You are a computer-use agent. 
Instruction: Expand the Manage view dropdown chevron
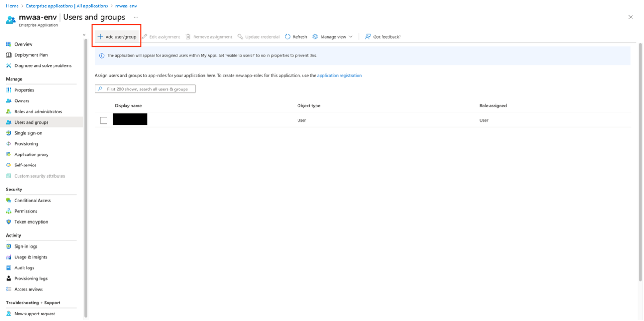pyautogui.click(x=351, y=36)
